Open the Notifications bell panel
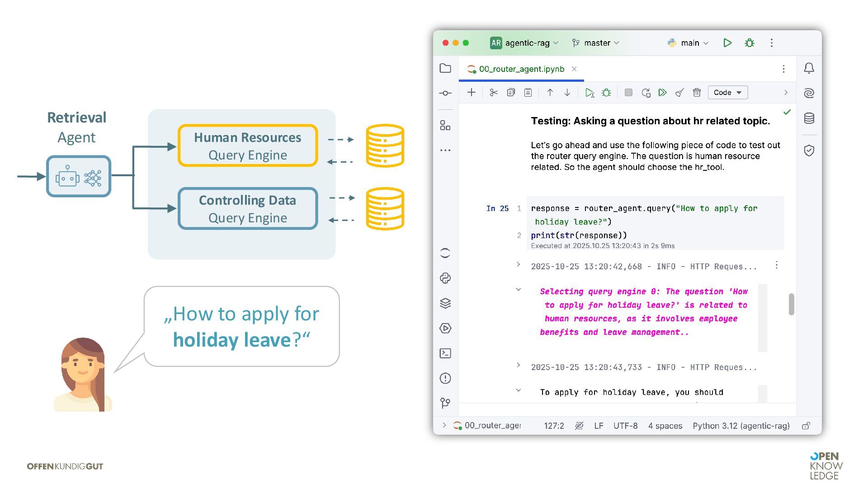Viewport: 868px width, 488px height. point(809,68)
